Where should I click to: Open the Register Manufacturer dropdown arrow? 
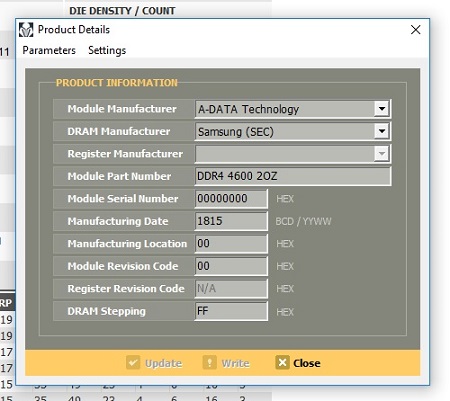(x=382, y=154)
